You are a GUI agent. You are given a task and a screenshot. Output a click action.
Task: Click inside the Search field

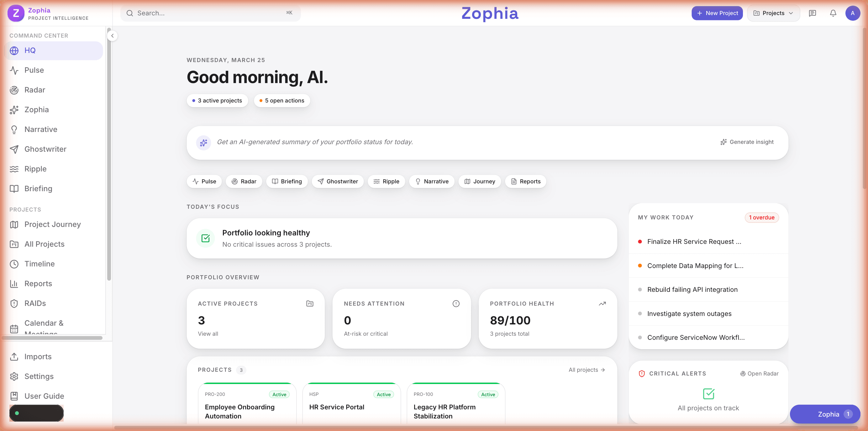pos(202,13)
